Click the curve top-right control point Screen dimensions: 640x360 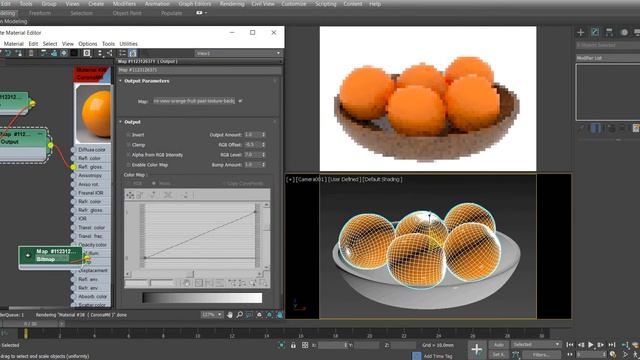tap(256, 211)
